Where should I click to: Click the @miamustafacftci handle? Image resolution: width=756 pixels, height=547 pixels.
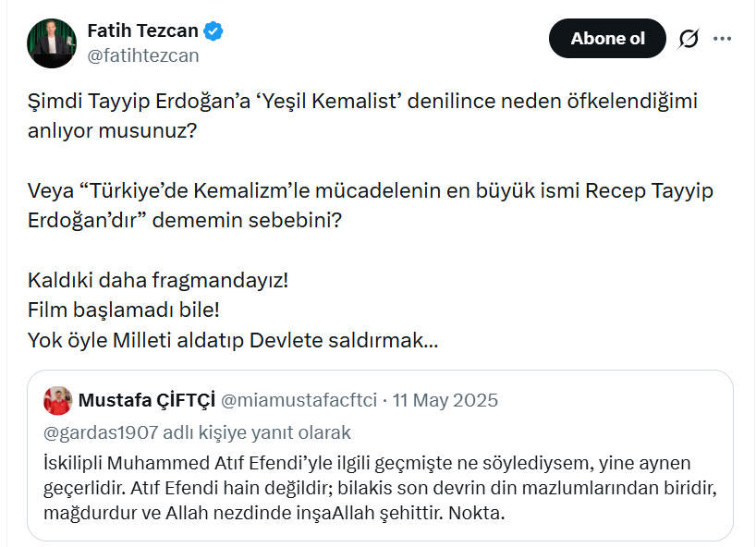pyautogui.click(x=299, y=400)
